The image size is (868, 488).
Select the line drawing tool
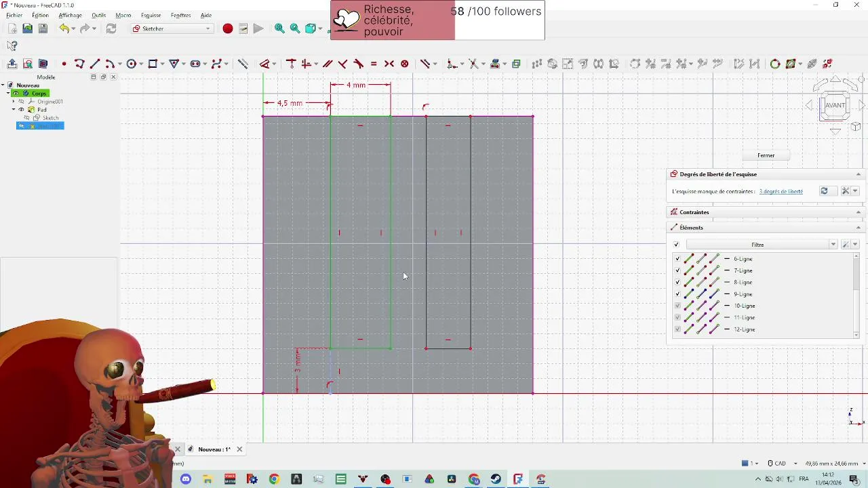[95, 64]
